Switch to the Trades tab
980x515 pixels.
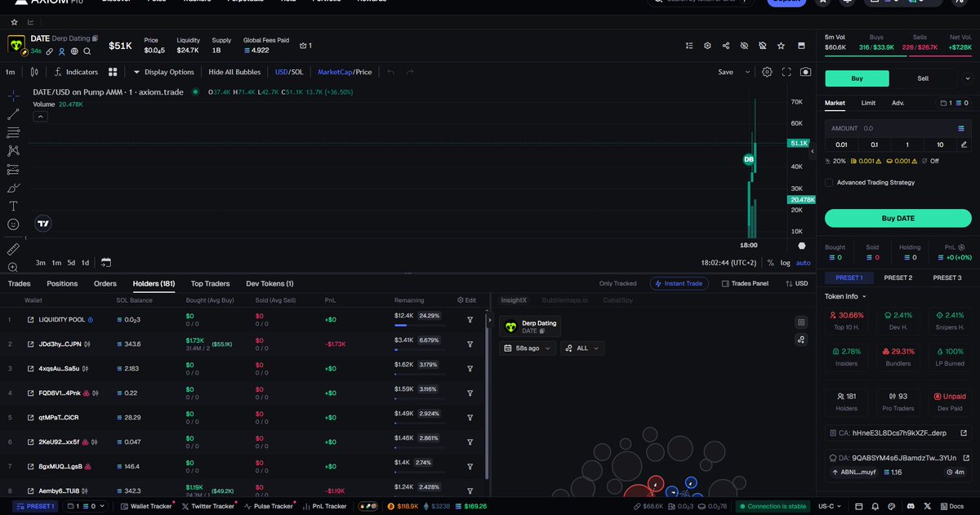[19, 283]
